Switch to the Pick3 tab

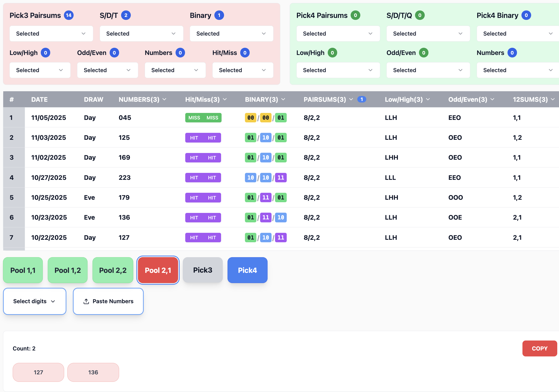[x=203, y=270]
